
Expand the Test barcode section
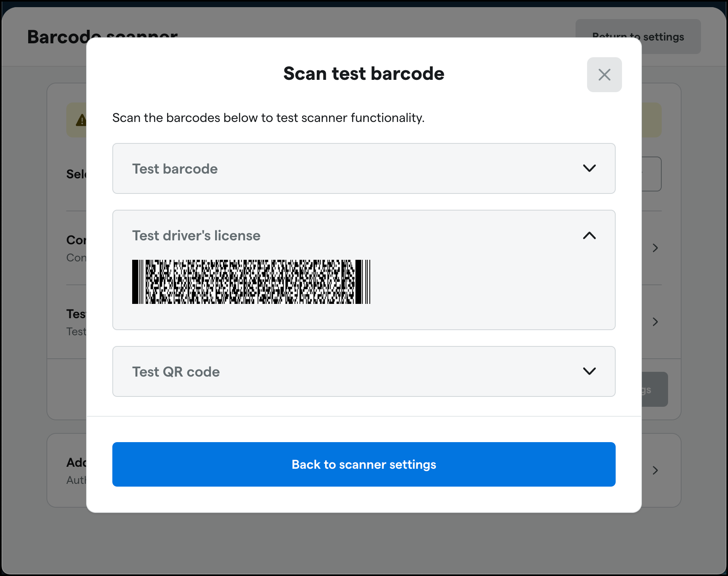[x=364, y=168]
